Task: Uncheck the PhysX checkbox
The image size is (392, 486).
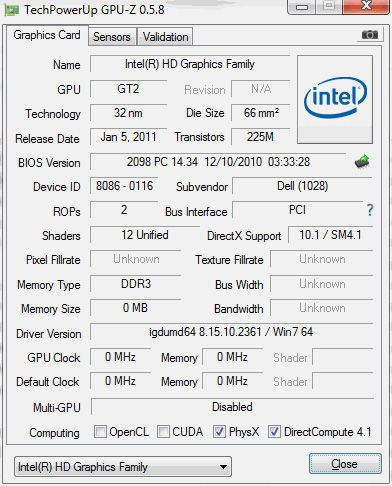Action: [219, 432]
